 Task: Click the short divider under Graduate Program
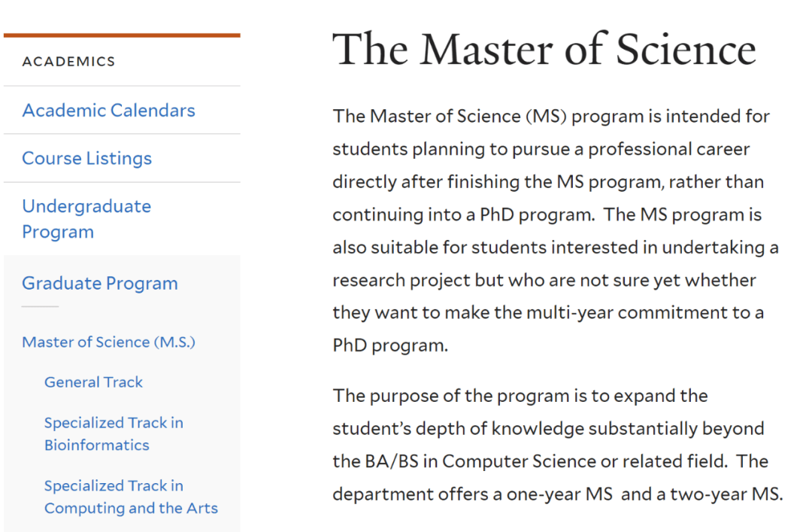(x=40, y=306)
